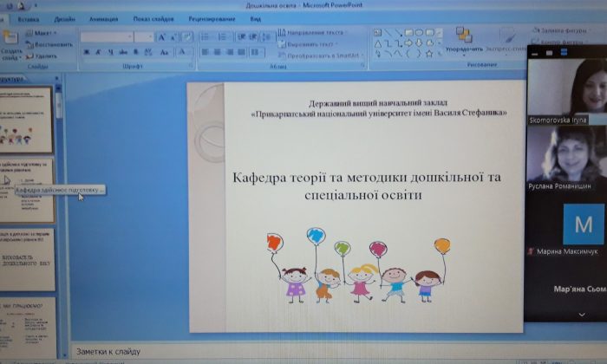
Task: Switch to the Анимация tab
Action: click(x=103, y=17)
